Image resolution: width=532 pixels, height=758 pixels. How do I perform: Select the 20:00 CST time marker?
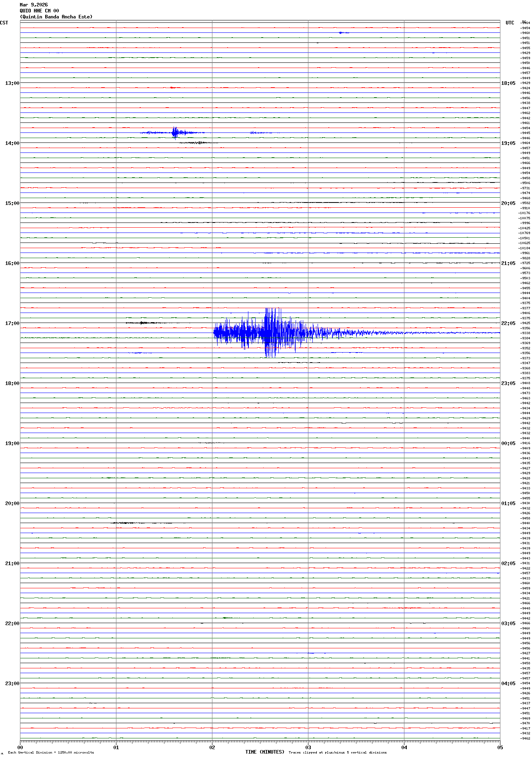click(x=12, y=503)
